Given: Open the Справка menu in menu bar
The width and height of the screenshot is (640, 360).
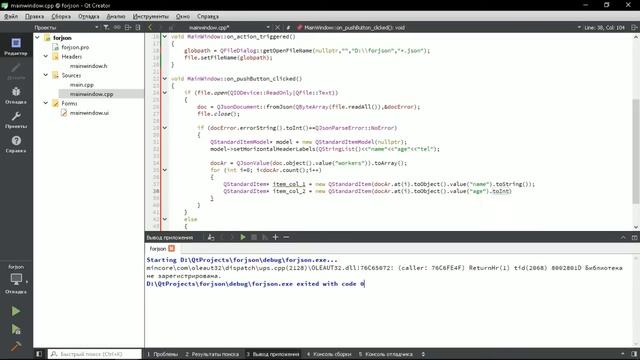Looking at the screenshot, I should 208,16.
